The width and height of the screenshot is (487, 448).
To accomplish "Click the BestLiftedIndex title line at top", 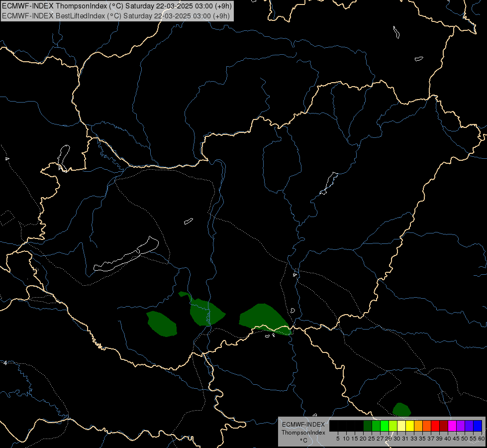I will point(116,16).
